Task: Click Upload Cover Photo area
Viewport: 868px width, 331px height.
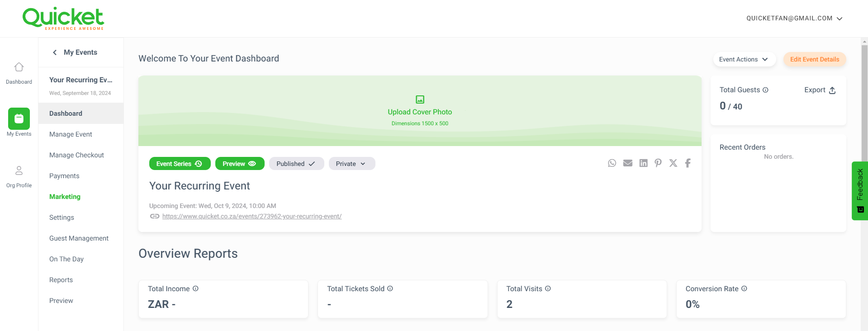Action: (x=420, y=111)
